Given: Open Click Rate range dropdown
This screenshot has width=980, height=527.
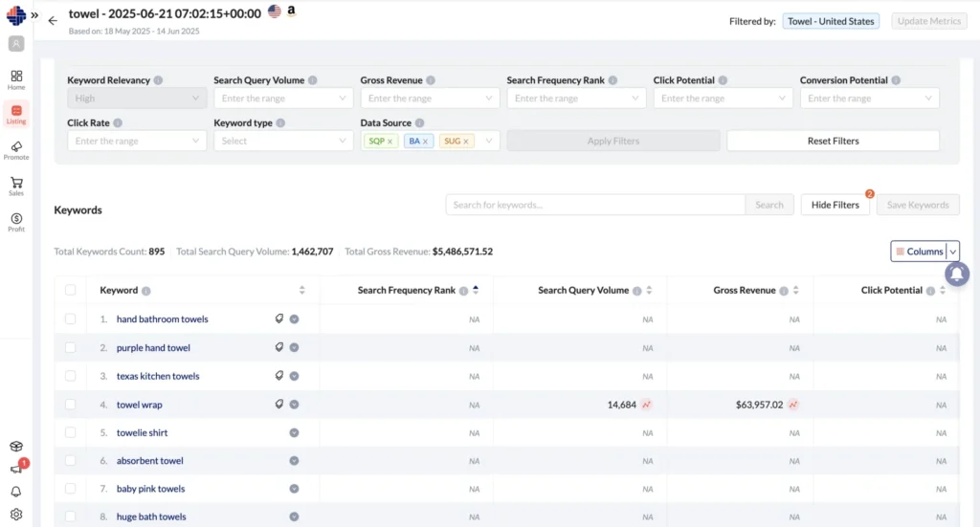Looking at the screenshot, I should click(137, 142).
